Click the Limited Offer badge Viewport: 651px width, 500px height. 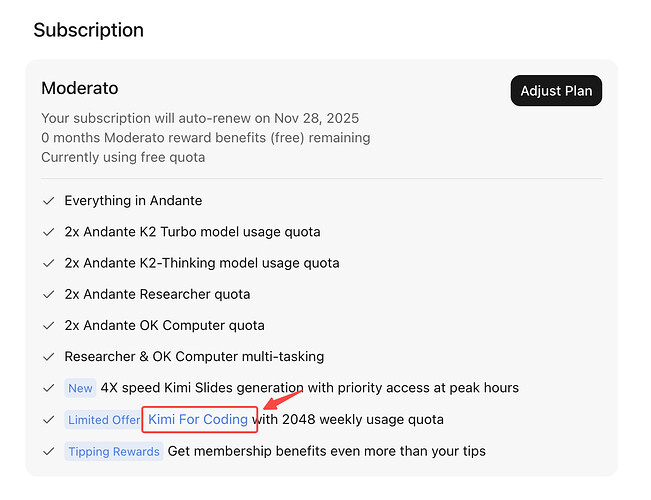point(103,420)
